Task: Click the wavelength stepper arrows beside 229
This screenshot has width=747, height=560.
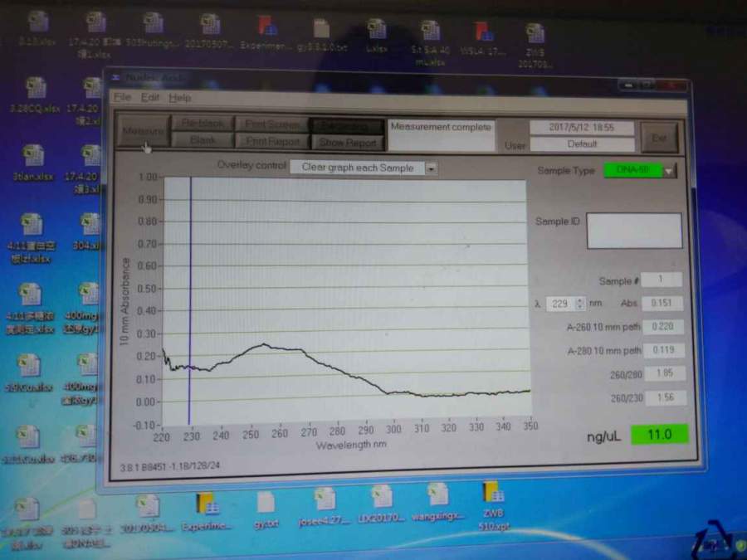Action: [580, 304]
